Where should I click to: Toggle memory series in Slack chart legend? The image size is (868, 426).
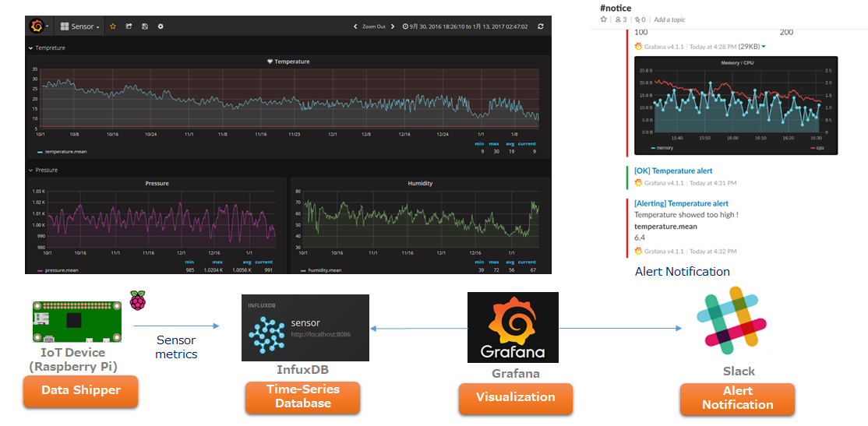pyautogui.click(x=662, y=148)
